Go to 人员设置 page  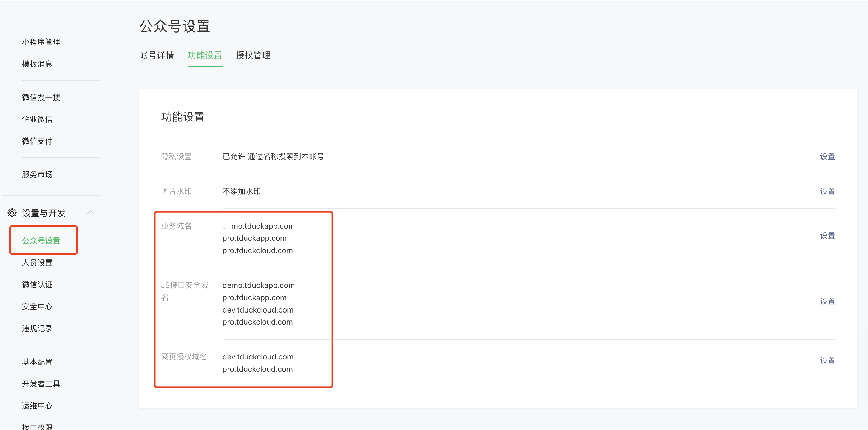tap(37, 263)
